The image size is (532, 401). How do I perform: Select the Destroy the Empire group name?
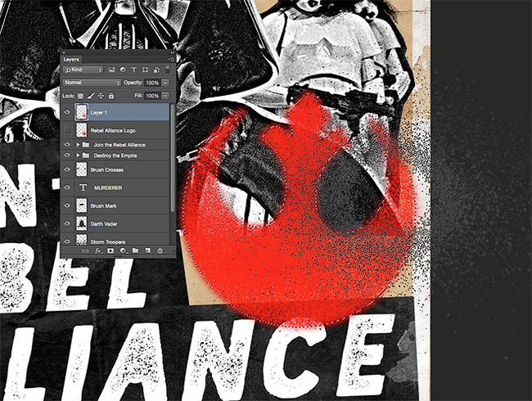[115, 155]
